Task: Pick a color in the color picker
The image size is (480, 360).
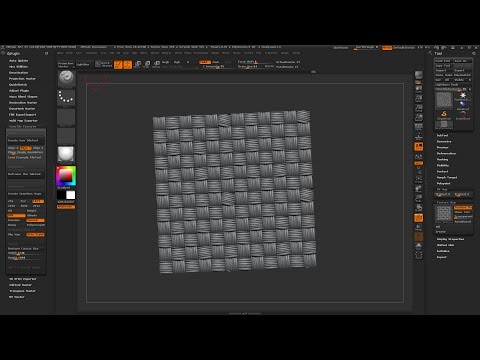Action: 66,175
